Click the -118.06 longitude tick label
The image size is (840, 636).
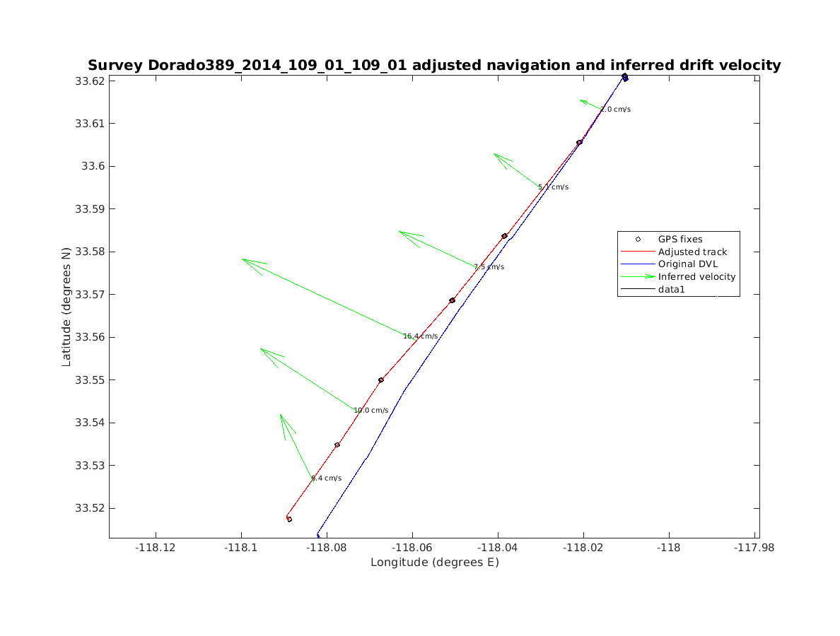tap(412, 547)
